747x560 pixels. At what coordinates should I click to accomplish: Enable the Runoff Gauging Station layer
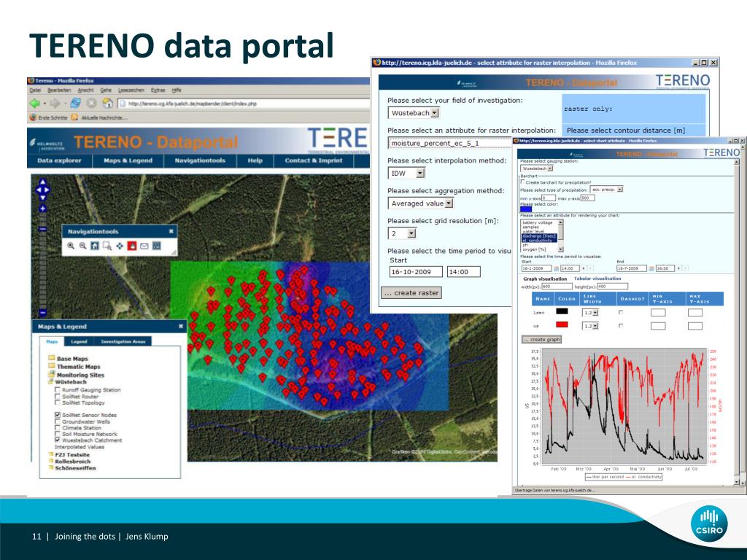58,389
